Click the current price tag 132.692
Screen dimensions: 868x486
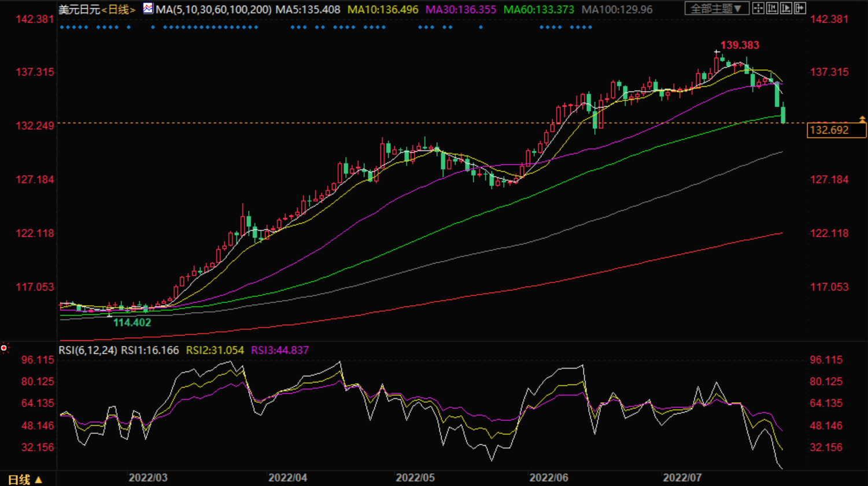pos(836,131)
